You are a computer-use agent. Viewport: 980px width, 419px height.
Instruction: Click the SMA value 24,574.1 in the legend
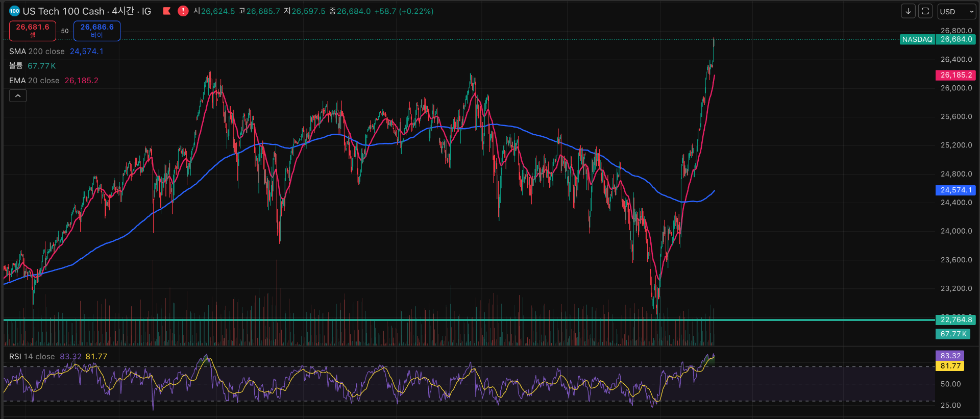[x=87, y=52]
